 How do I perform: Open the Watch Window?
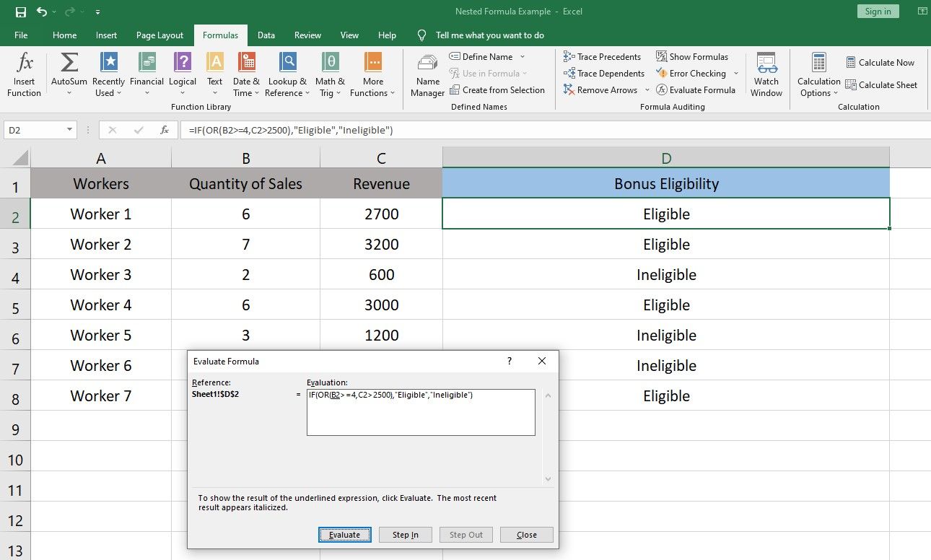tap(766, 73)
